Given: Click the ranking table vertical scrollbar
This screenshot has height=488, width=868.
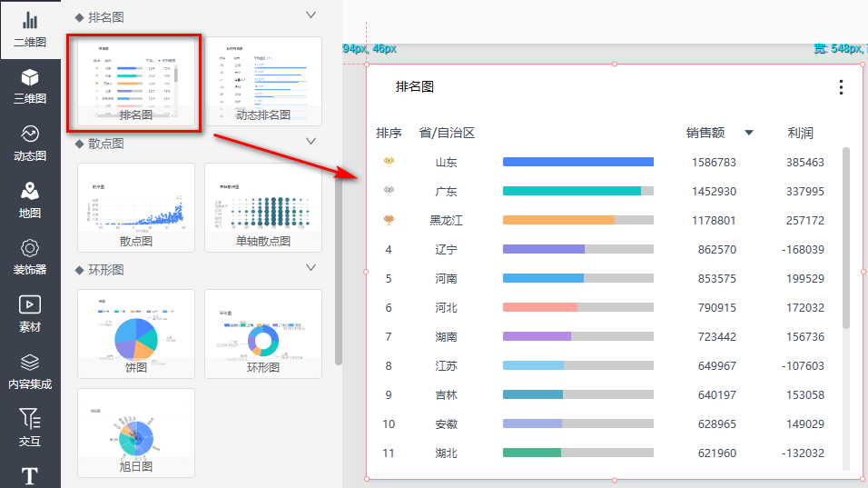Looking at the screenshot, I should (x=846, y=236).
